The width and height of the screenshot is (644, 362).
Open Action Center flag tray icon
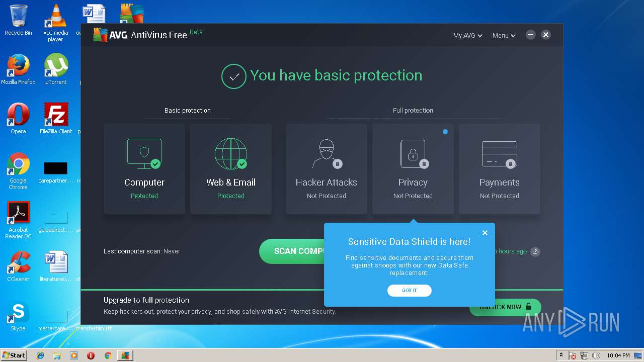(x=573, y=355)
